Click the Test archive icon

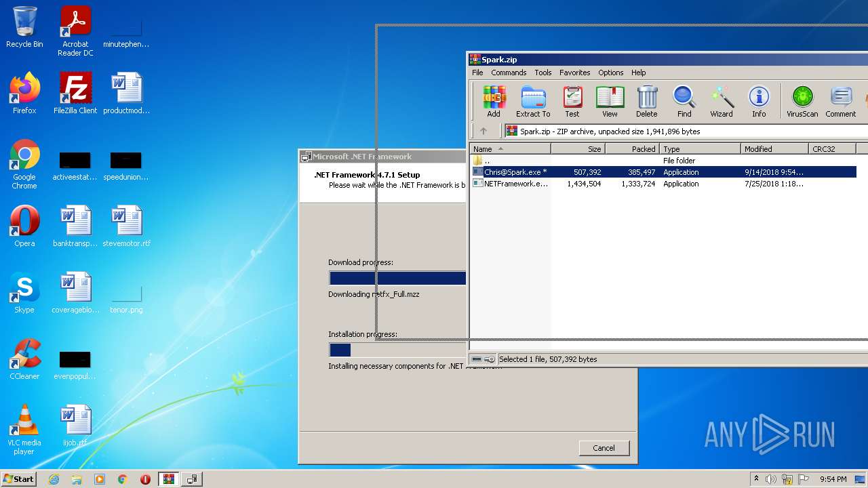coord(572,102)
